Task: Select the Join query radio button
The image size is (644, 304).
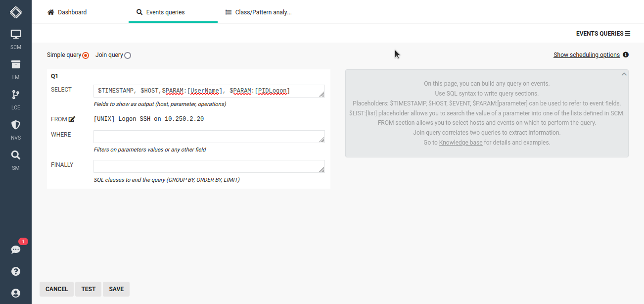Action: pos(128,55)
